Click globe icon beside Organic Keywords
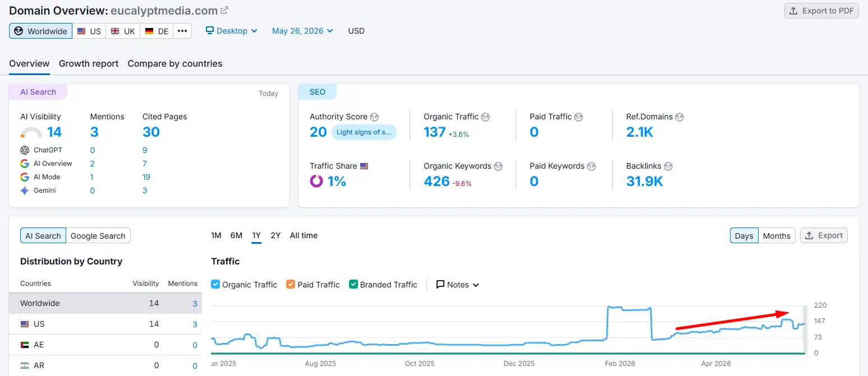The width and height of the screenshot is (868, 376). 498,166
